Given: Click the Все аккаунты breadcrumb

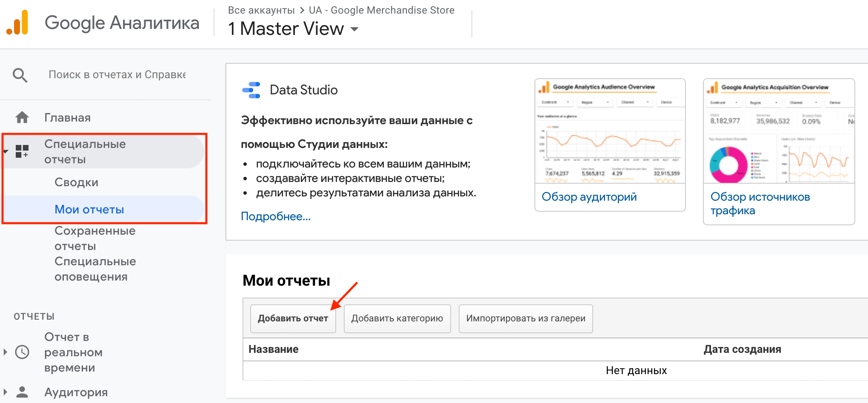Looking at the screenshot, I should click(x=261, y=10).
